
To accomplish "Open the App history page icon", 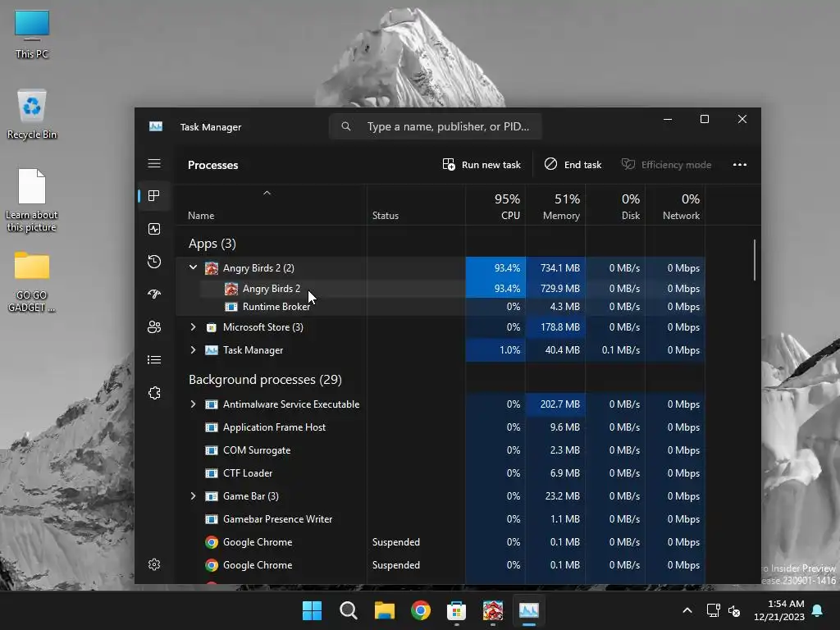I will 154,262.
